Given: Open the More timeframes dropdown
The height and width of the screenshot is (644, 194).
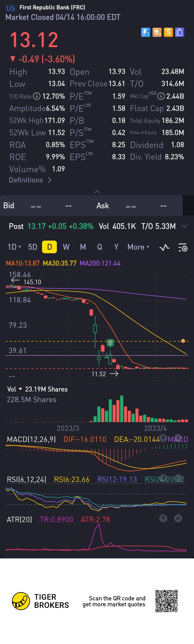Looking at the screenshot, I should [x=138, y=247].
